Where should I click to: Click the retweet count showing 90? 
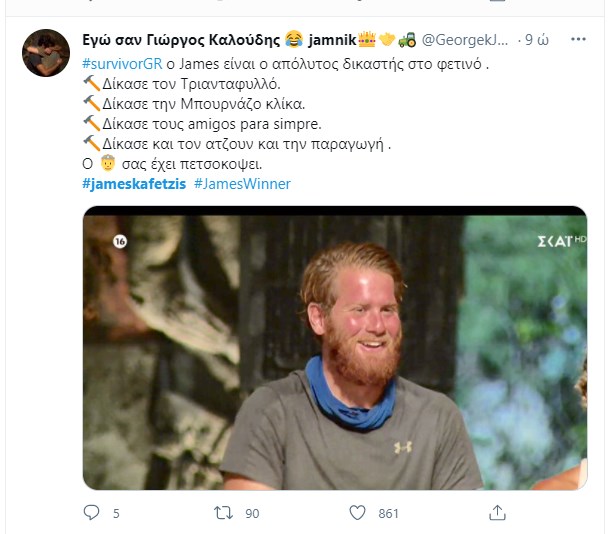(253, 514)
